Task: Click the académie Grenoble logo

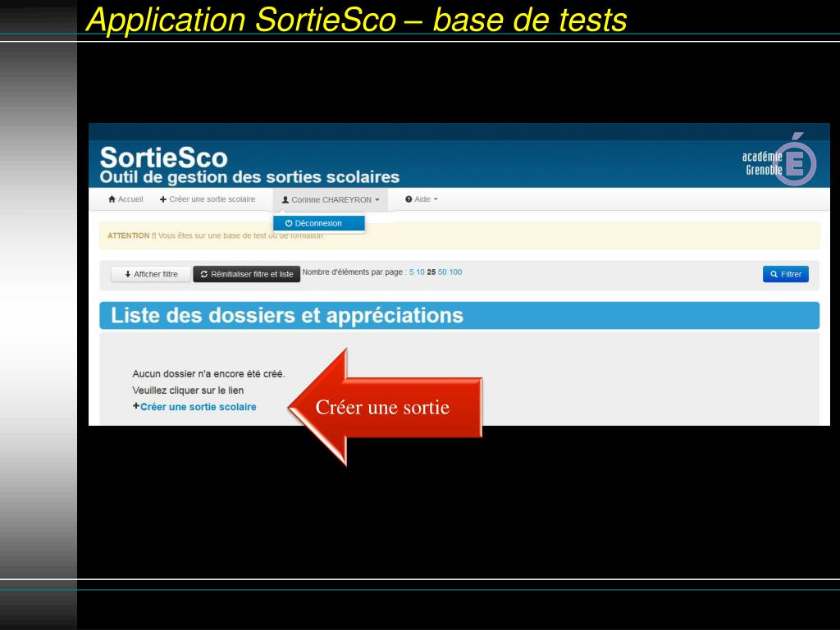Action: 779,159
